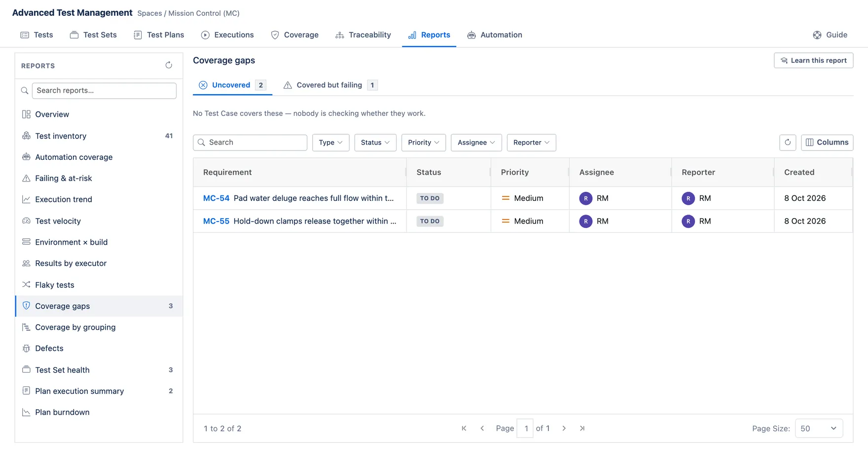Open requirement MC-55 link
The width and height of the screenshot is (868, 450).
[216, 221]
